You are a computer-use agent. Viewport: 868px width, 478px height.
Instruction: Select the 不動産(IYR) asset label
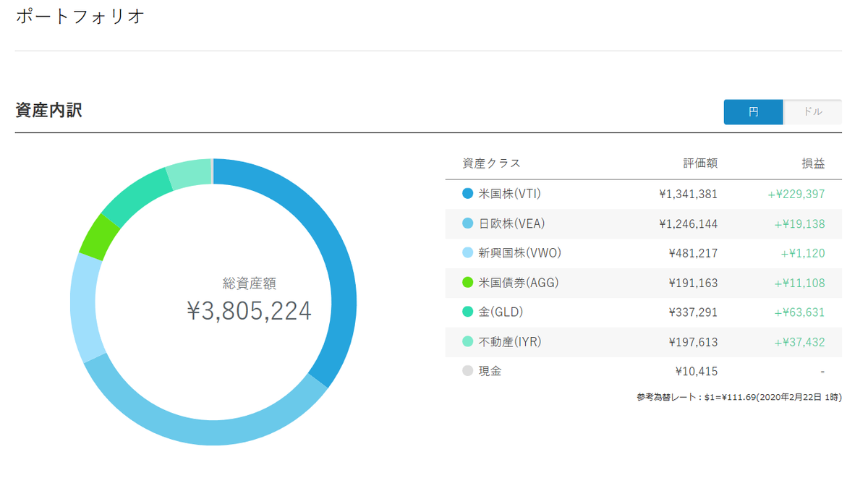[x=510, y=342]
